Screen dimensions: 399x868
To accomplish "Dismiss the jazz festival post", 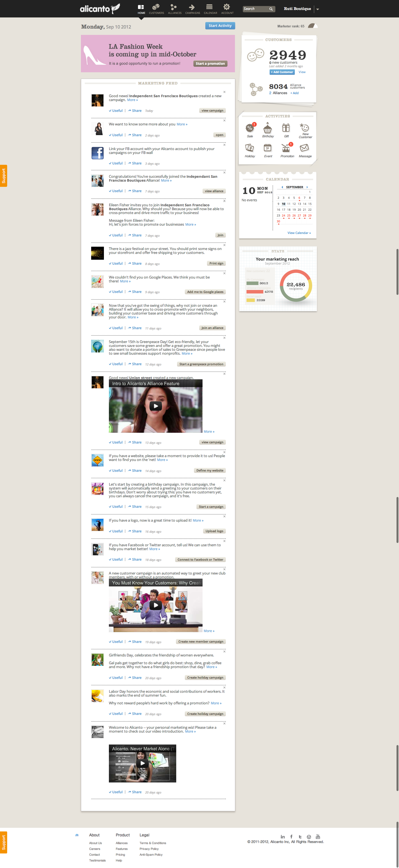I will tap(224, 245).
